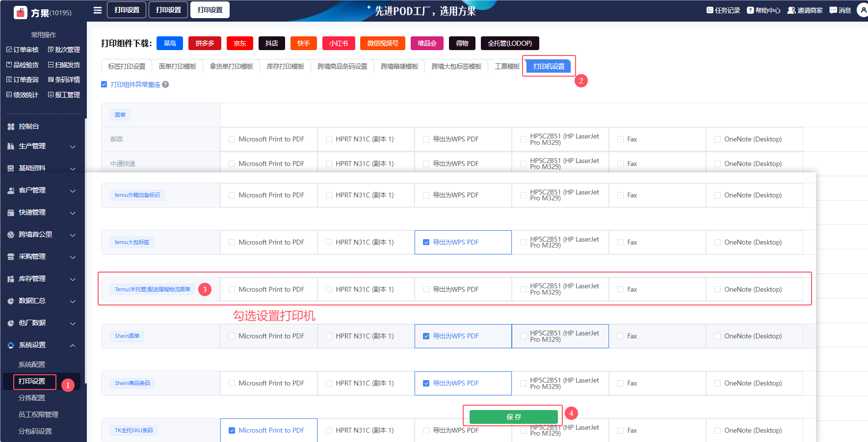Select the Shein面单 row label
Image resolution: width=868 pixels, height=442 pixels.
click(x=127, y=336)
